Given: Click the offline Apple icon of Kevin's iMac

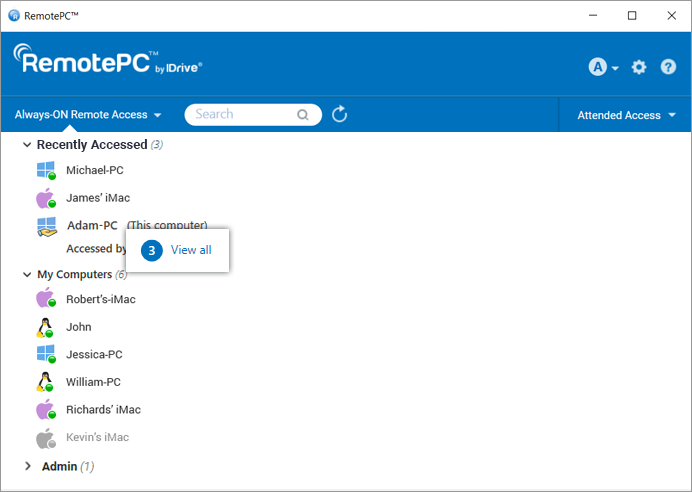Looking at the screenshot, I should point(46,438).
